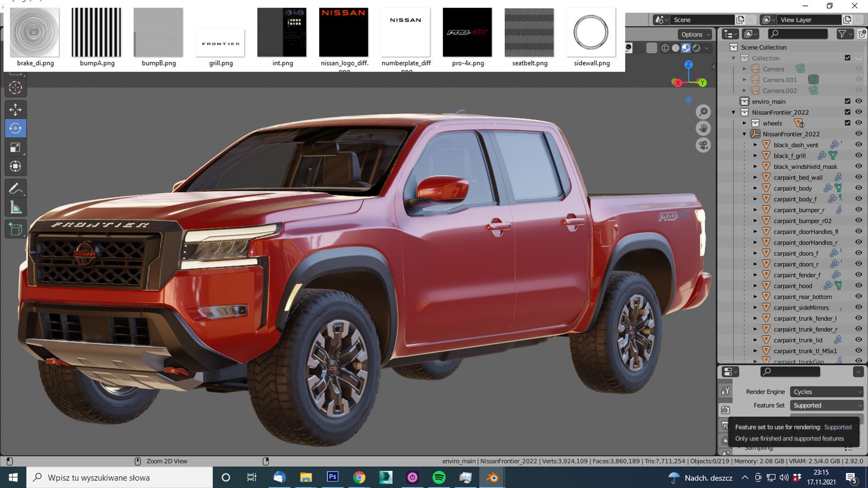Collapse the NissanFrontier_2022 armature object
Screen dimensions: 868x488
(x=744, y=134)
